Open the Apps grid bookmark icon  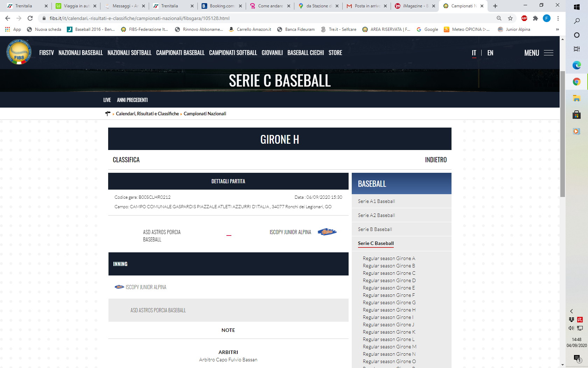(8, 29)
